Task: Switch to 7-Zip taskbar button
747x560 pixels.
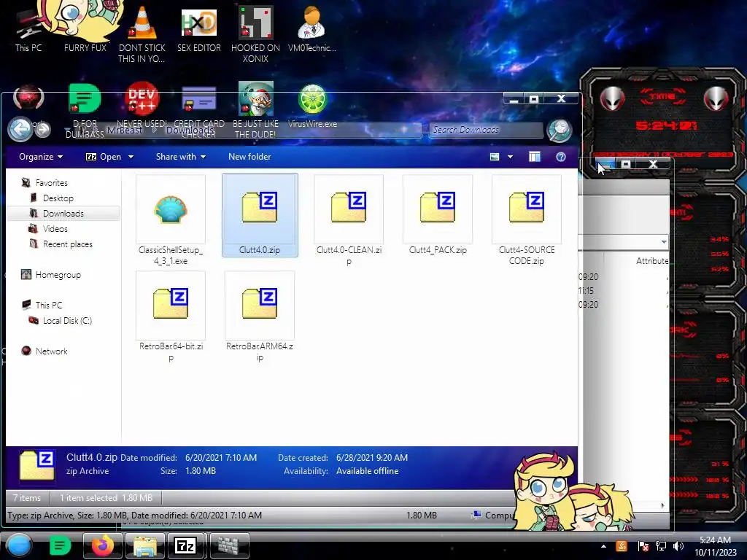Action: tap(186, 545)
